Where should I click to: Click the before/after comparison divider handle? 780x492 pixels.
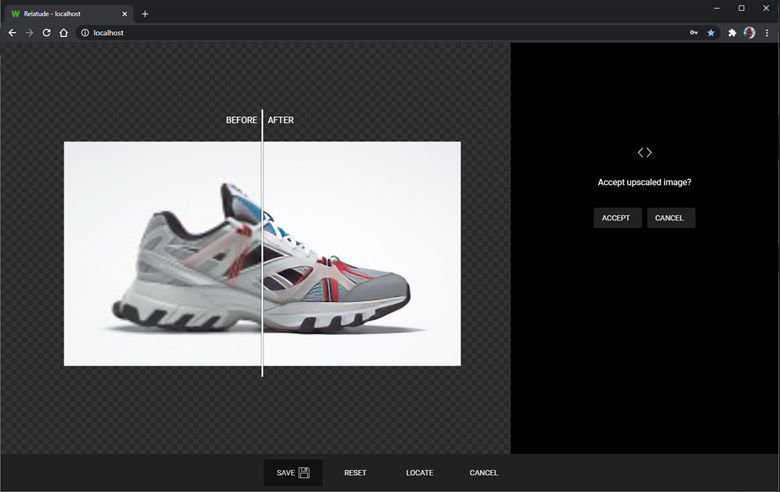[x=262, y=243]
